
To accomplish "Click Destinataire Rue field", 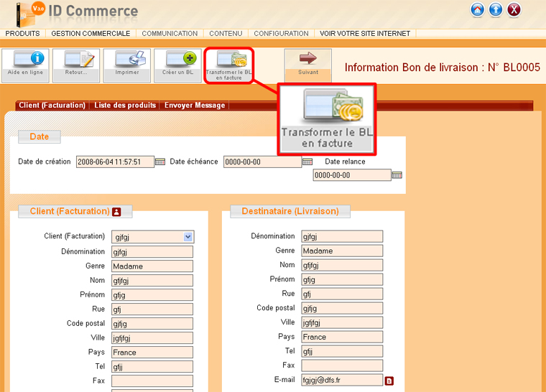I will 342,294.
